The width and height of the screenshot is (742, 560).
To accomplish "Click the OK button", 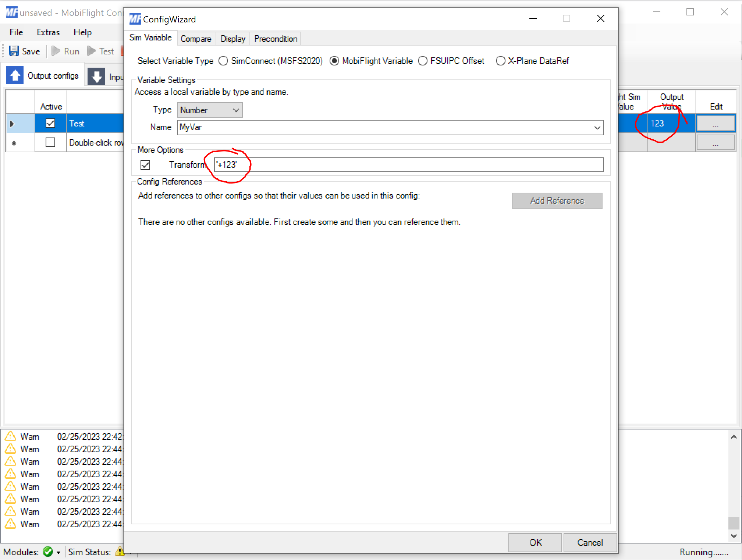I will point(535,542).
